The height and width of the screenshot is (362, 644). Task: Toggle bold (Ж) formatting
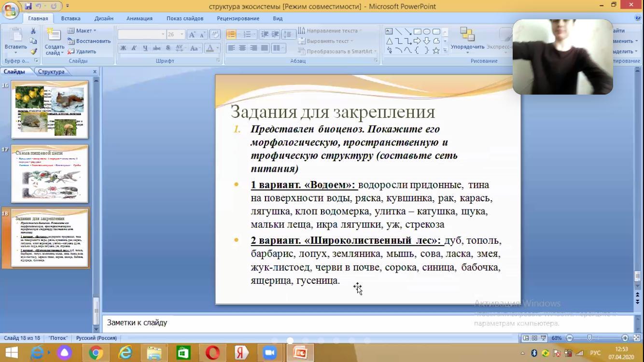coord(123,48)
